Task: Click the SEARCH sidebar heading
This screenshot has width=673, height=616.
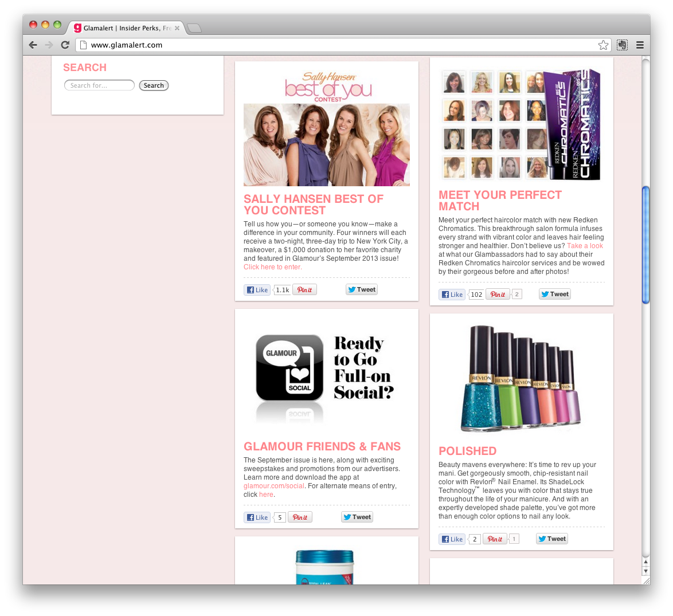Action: [85, 68]
